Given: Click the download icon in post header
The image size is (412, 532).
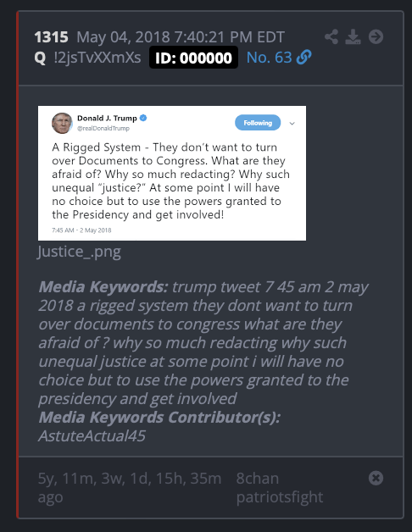Looking at the screenshot, I should [353, 36].
